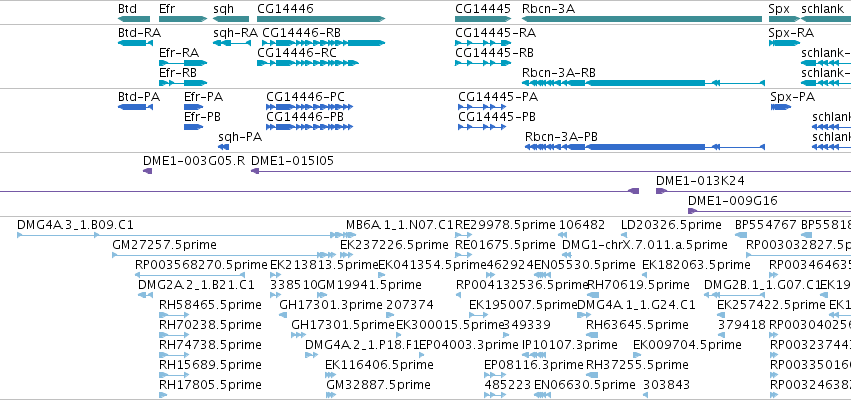Click the RH58465.5prime EST arrow

point(174,315)
